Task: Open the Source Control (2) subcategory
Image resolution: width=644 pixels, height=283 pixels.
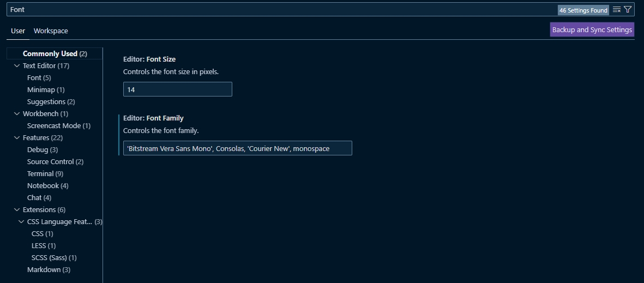Action: point(56,161)
